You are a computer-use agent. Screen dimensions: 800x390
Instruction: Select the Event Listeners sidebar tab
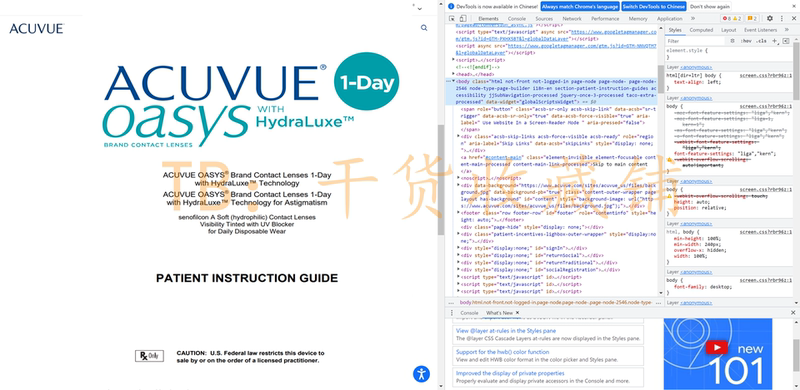pos(760,30)
